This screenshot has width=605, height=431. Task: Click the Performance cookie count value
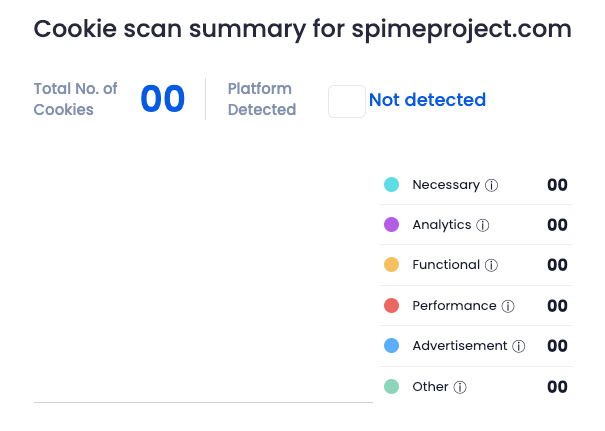(x=557, y=306)
